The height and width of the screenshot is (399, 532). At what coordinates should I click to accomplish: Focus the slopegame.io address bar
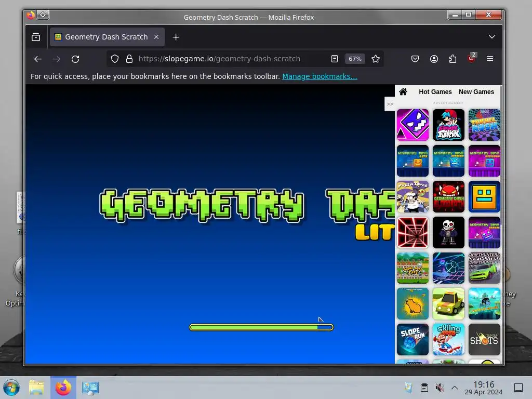tap(219, 59)
